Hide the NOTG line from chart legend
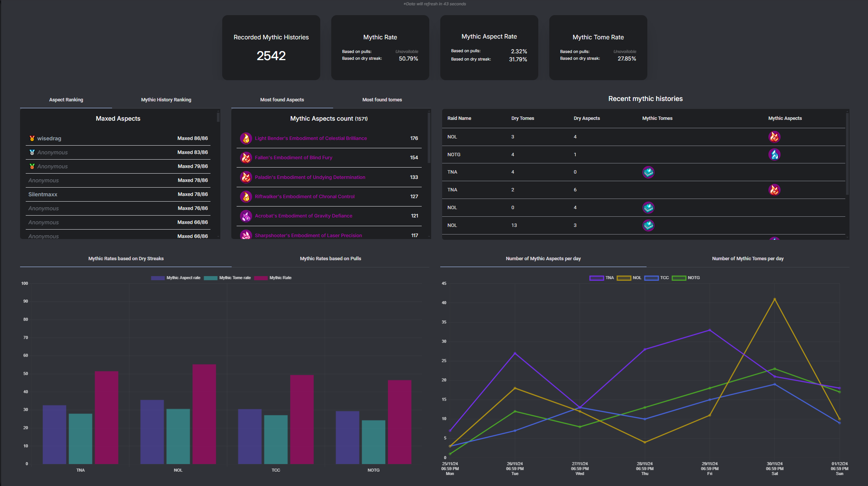The height and width of the screenshot is (486, 868). [x=686, y=278]
